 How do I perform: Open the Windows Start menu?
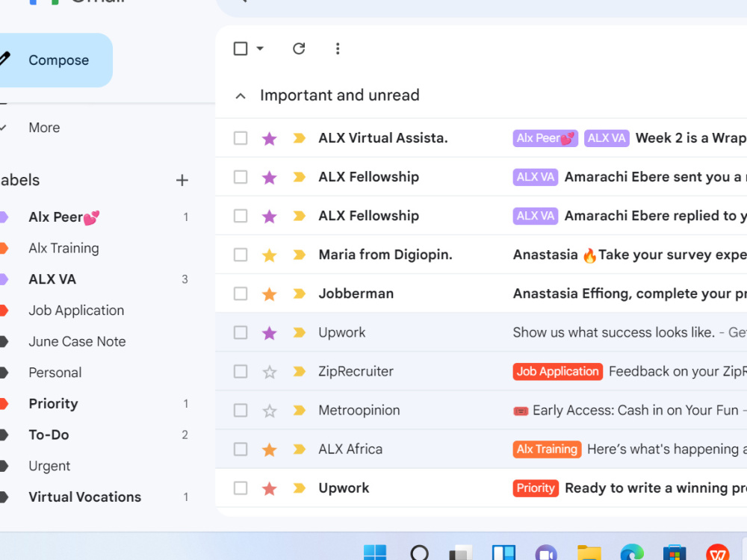[375, 553]
